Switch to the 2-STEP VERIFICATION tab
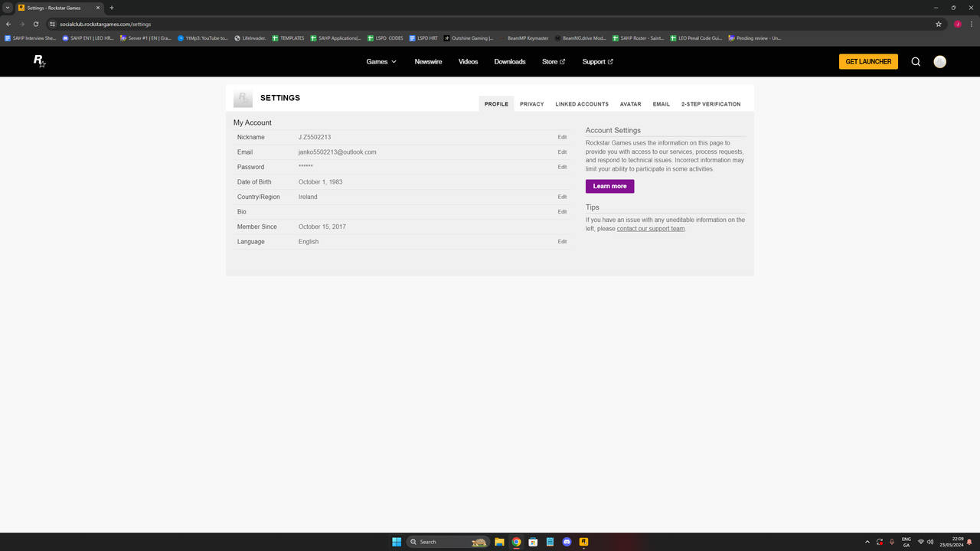 coord(711,104)
